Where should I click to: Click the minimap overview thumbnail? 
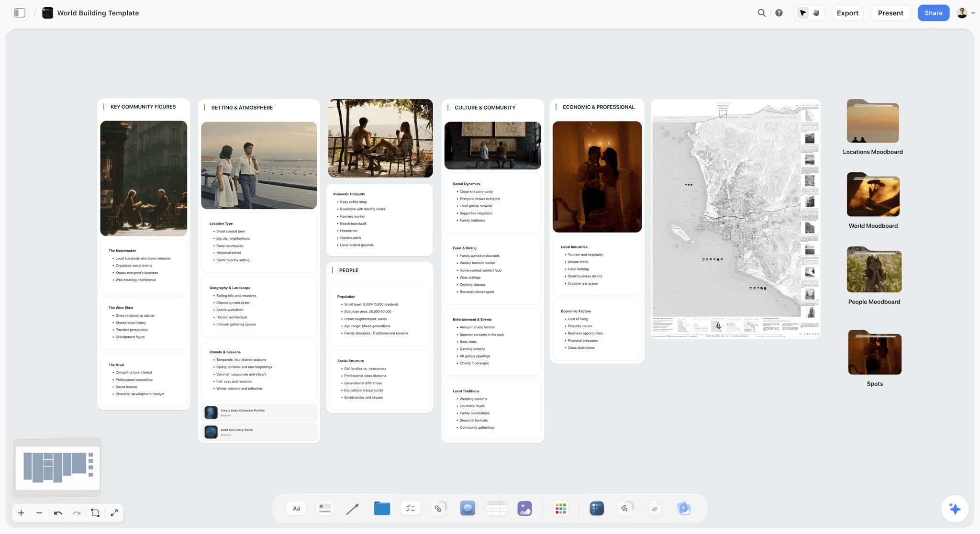tap(57, 468)
